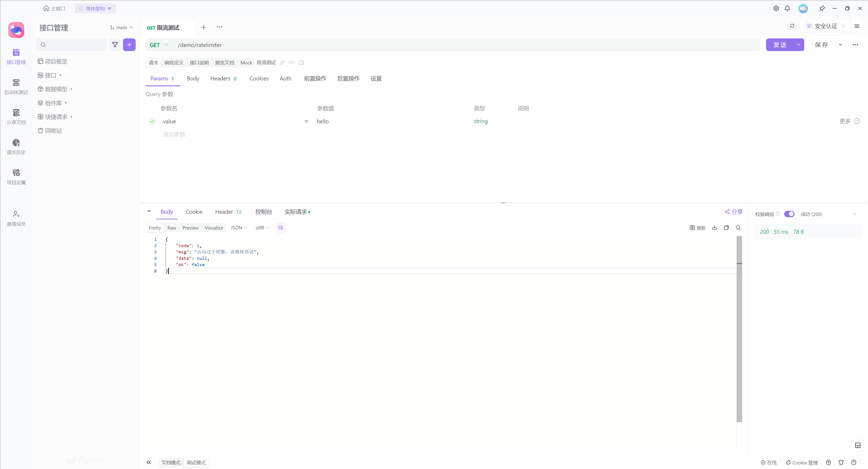The width and height of the screenshot is (868, 469).
Task: Search within the response body
Action: [738, 228]
